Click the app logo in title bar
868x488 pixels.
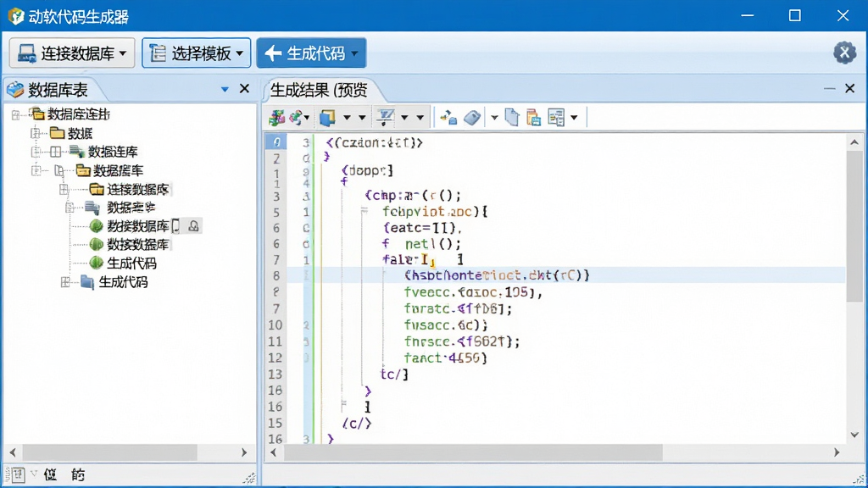click(x=16, y=16)
